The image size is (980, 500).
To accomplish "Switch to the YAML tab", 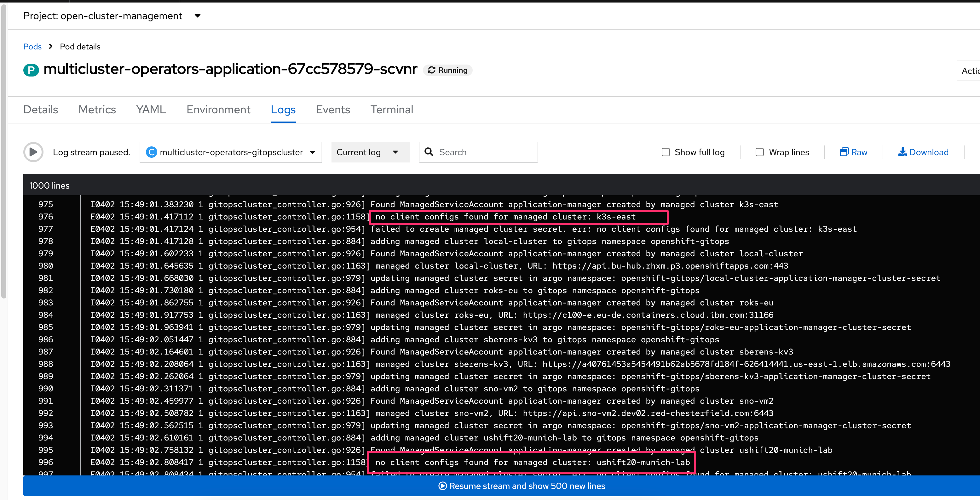I will point(151,110).
